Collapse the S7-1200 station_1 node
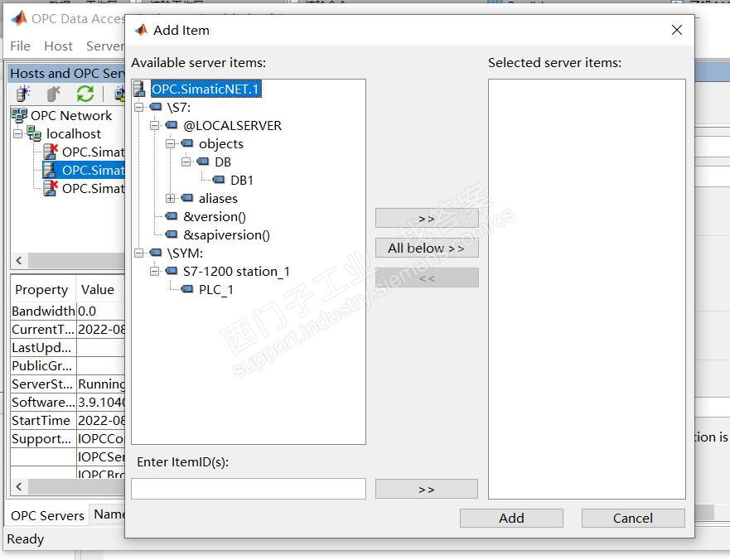 pyautogui.click(x=155, y=272)
